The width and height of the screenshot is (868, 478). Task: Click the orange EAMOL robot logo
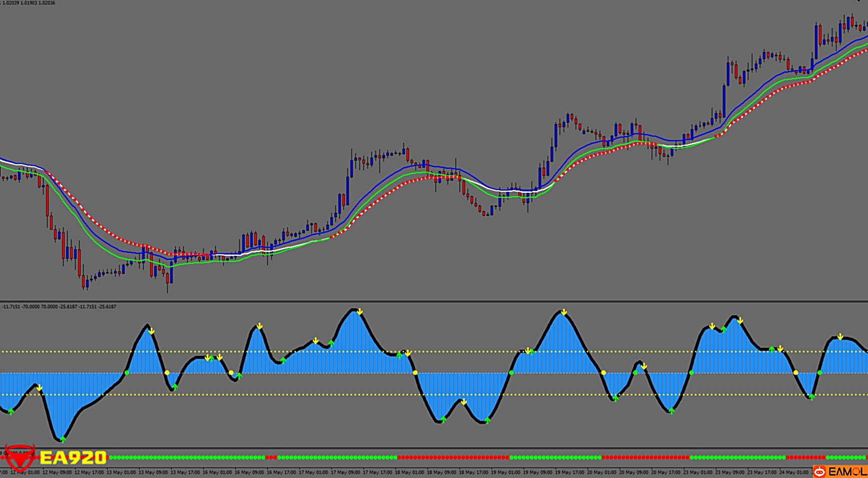tap(820, 471)
